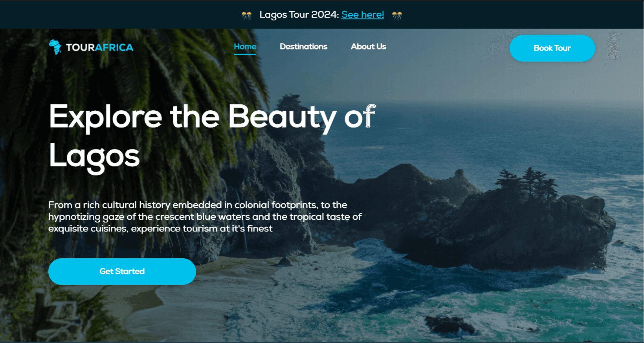The width and height of the screenshot is (644, 343).
Task: Open the Destinations menu item
Action: [x=303, y=46]
